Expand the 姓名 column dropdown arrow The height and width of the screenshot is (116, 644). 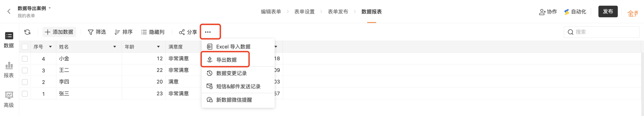115,47
